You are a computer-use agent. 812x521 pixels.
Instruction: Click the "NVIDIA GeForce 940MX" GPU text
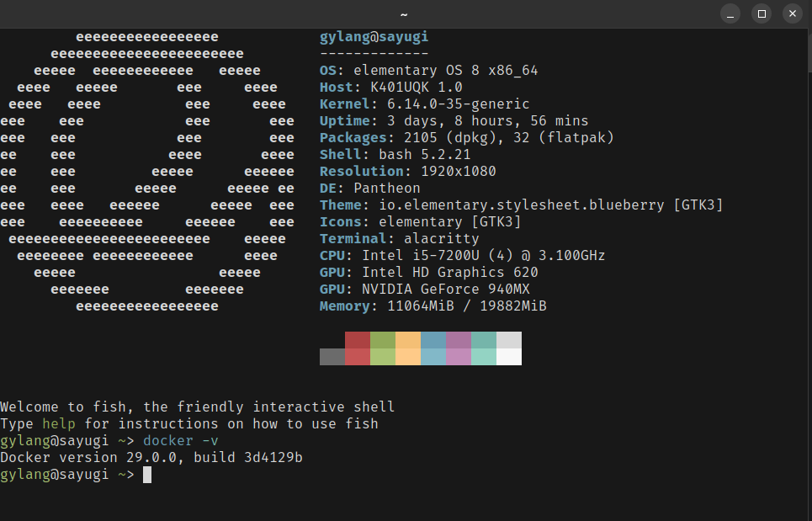tap(446, 290)
